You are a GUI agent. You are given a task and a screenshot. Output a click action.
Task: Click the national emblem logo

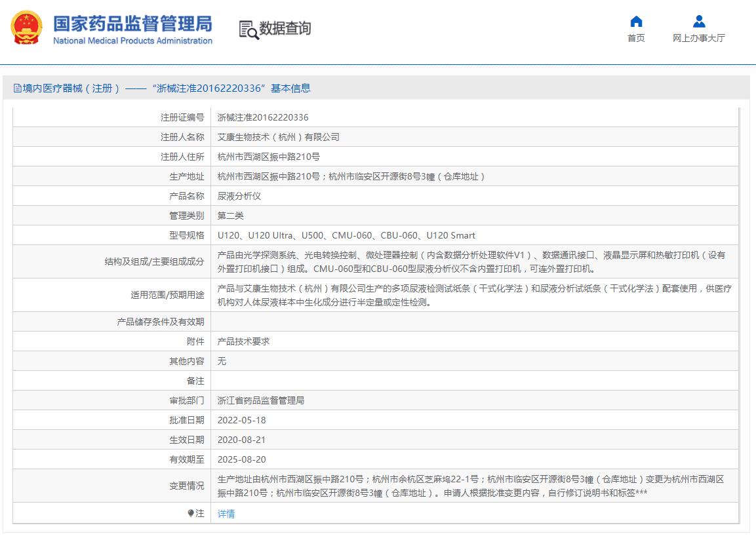coord(27,28)
